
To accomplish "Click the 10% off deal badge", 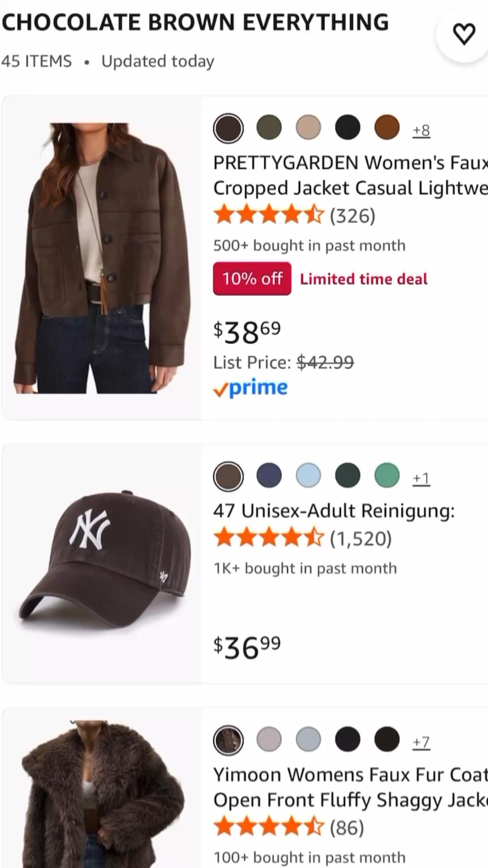I will pos(252,279).
